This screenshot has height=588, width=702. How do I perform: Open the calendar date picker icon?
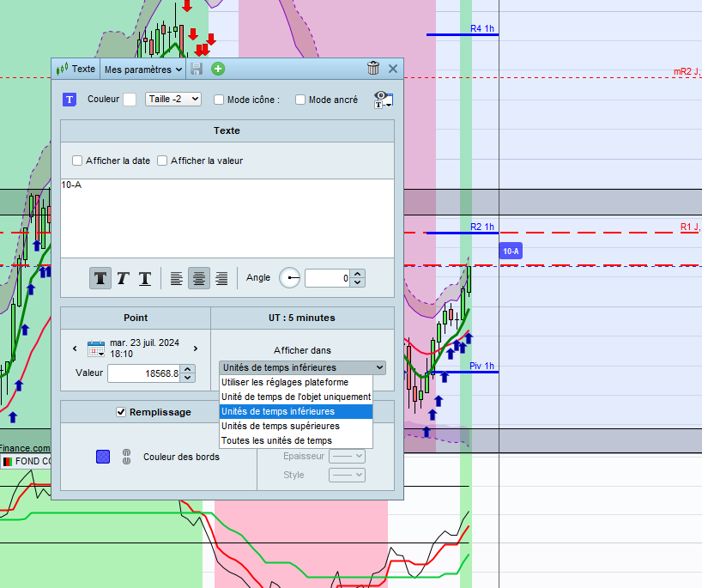tap(96, 349)
